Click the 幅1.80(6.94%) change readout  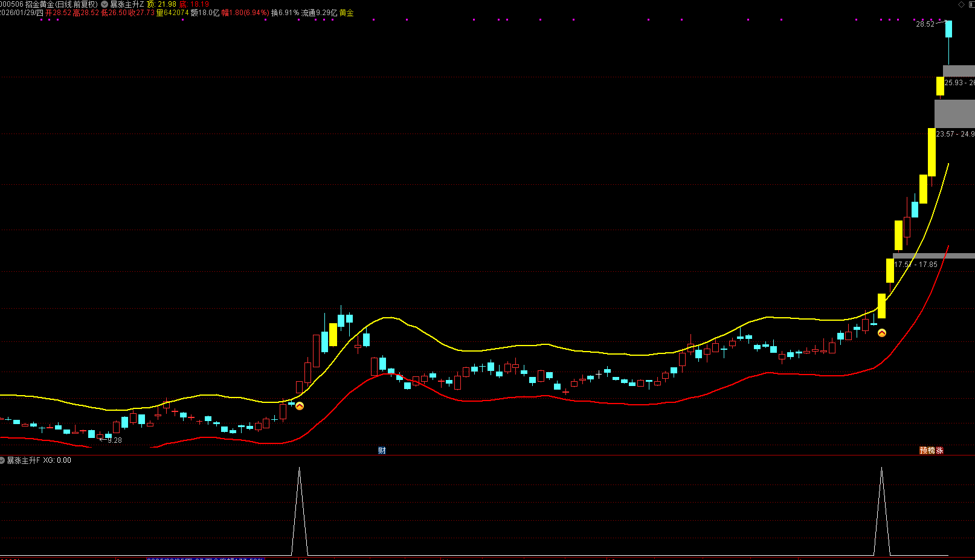pos(245,13)
